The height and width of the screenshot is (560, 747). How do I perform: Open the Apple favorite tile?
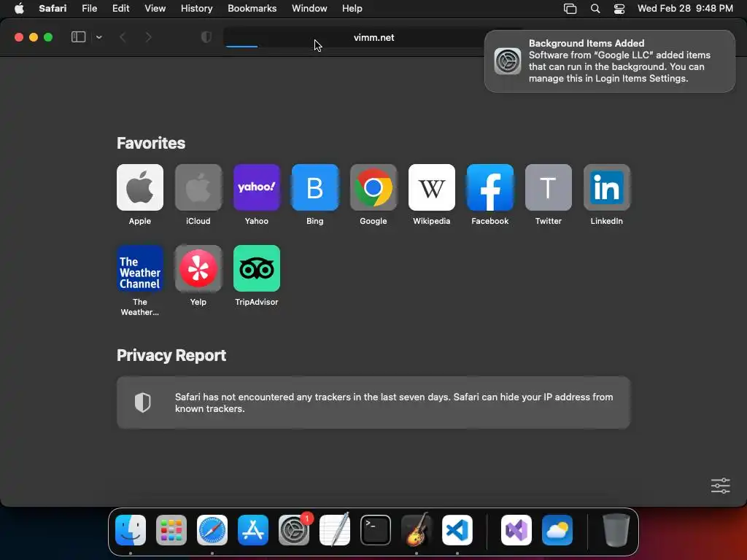coord(139,187)
